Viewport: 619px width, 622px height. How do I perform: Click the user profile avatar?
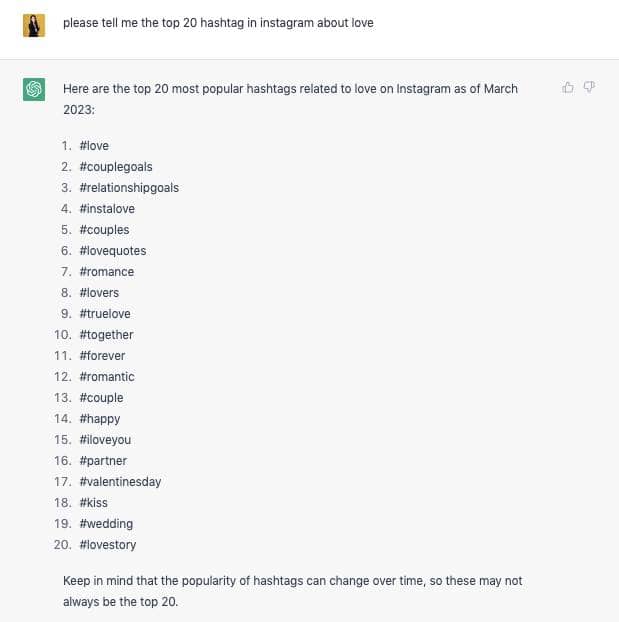(34, 25)
